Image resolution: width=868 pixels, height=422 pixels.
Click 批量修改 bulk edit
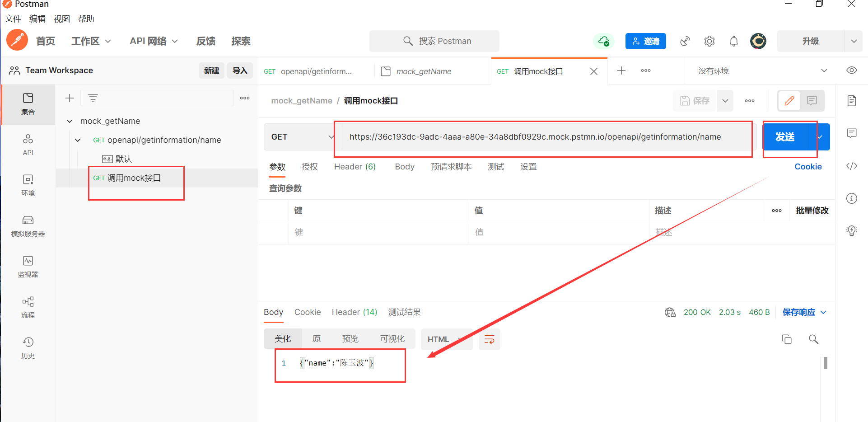point(812,211)
